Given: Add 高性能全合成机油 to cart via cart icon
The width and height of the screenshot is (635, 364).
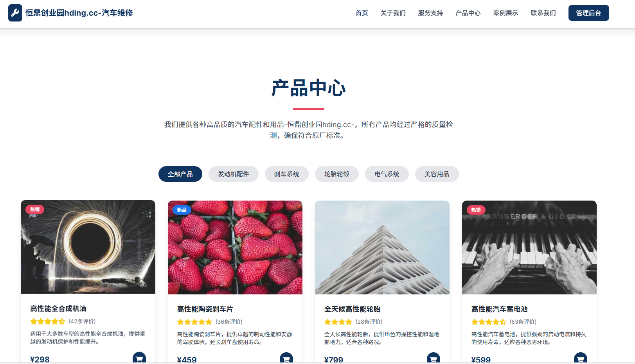Looking at the screenshot, I should click(139, 358).
